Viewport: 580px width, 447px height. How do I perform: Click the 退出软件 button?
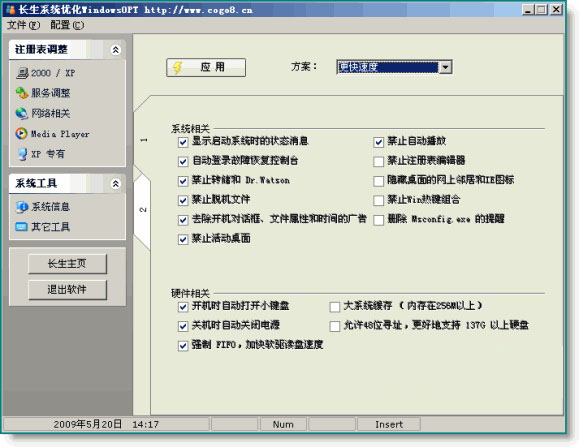click(x=67, y=289)
